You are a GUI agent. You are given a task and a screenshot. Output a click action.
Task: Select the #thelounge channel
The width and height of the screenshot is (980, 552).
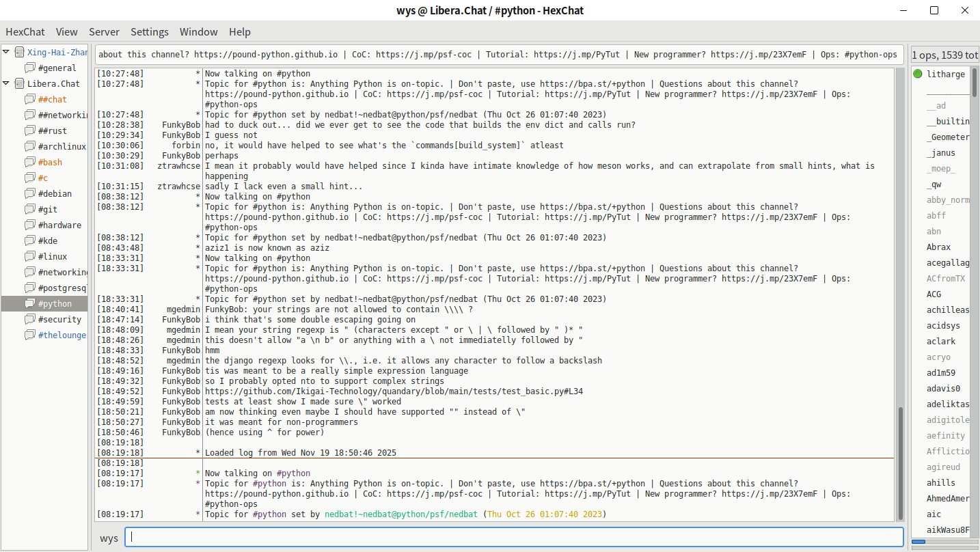pyautogui.click(x=62, y=335)
